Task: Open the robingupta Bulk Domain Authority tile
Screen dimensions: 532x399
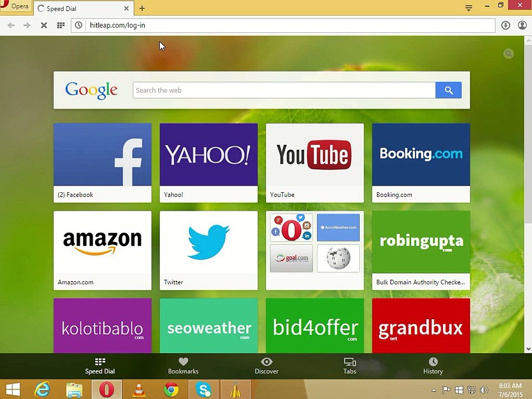Action: coord(421,250)
